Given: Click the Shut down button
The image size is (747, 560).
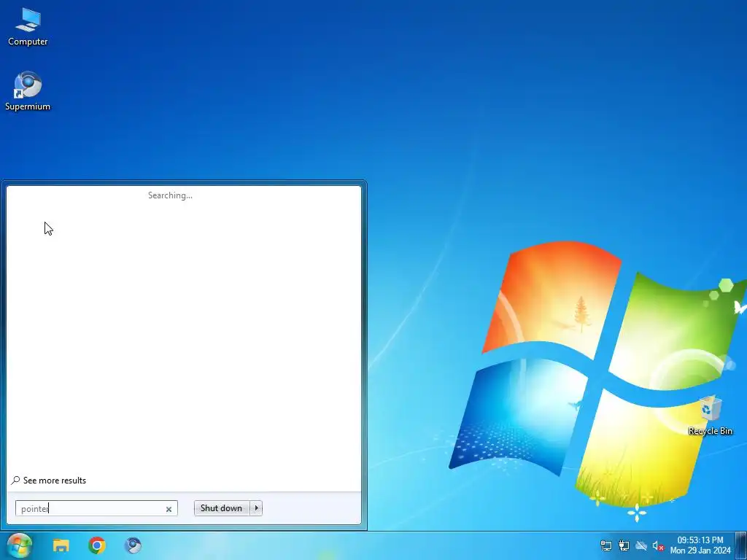Looking at the screenshot, I should [x=222, y=508].
